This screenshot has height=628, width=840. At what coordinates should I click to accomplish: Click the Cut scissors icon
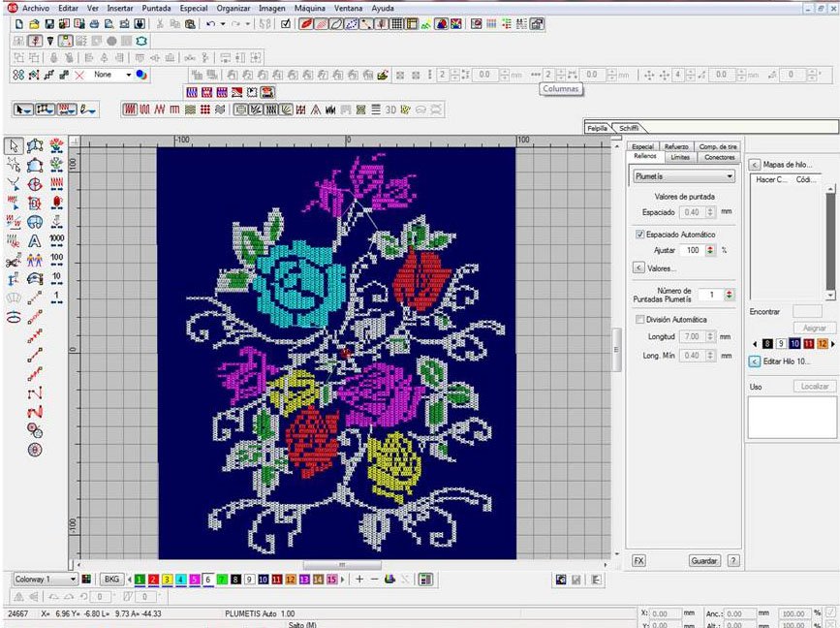[160, 24]
